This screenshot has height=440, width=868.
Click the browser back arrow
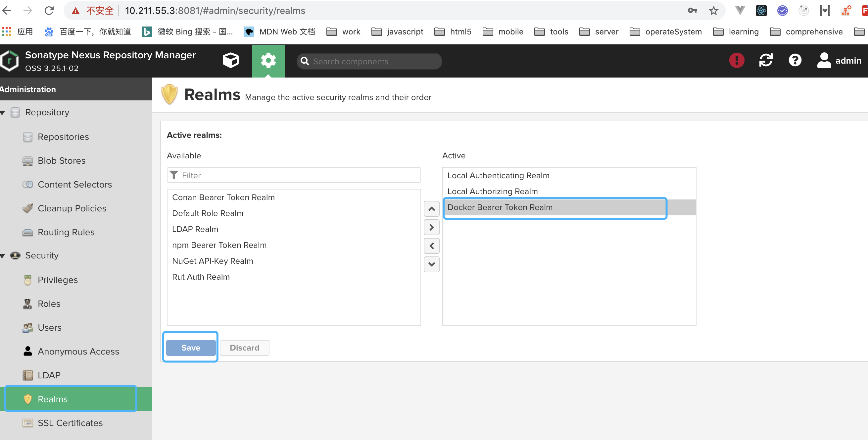coord(7,11)
